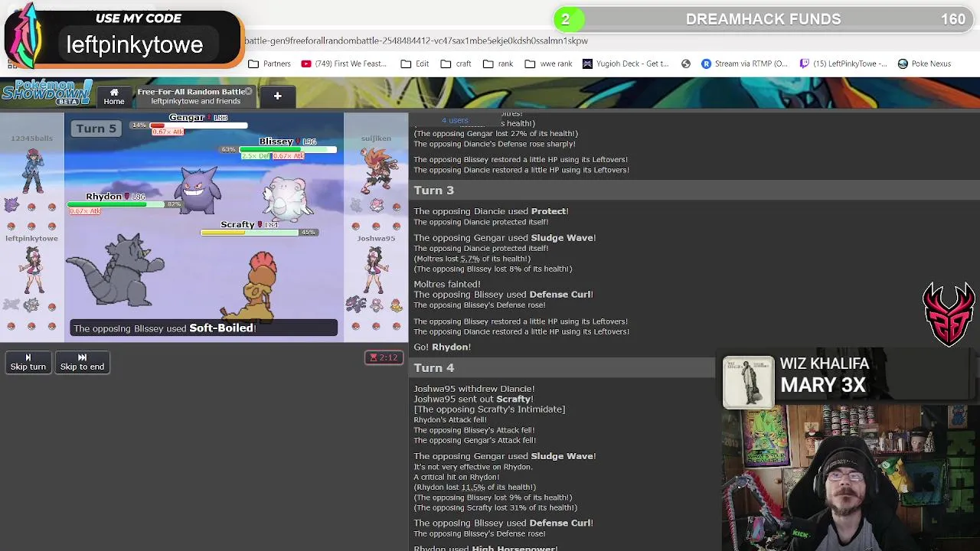Open the First We Feast YouTube bookmark
This screenshot has width=980, height=551.
(344, 64)
